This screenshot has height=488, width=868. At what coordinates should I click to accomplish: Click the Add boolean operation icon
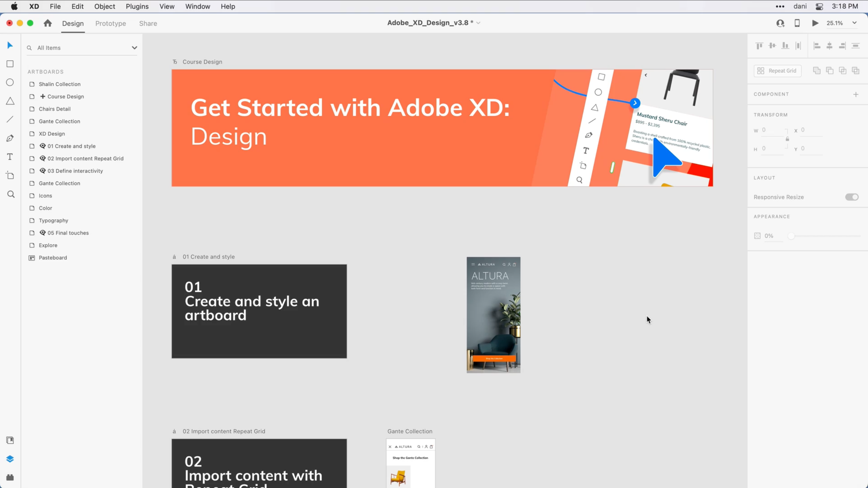pos(817,70)
